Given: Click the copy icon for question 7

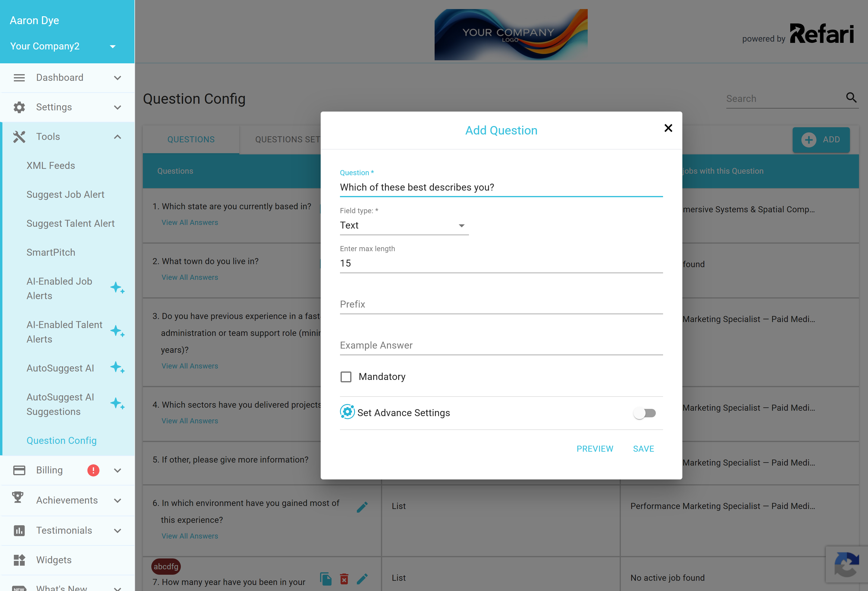Looking at the screenshot, I should [326, 579].
